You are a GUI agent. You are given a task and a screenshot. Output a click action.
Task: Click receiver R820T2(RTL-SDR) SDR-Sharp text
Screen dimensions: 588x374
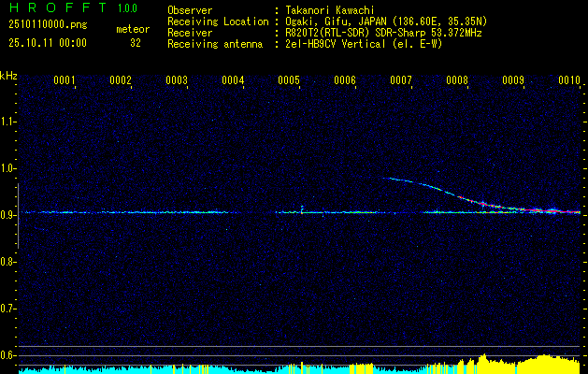(x=383, y=33)
